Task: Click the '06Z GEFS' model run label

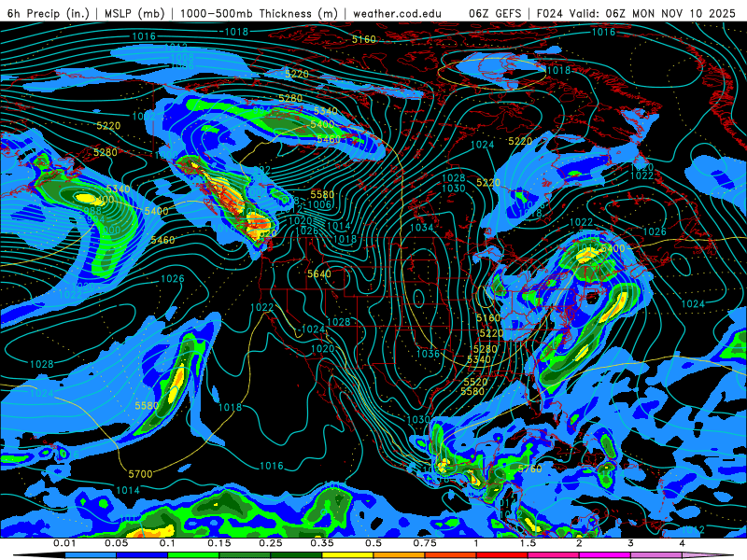Action: click(x=496, y=13)
